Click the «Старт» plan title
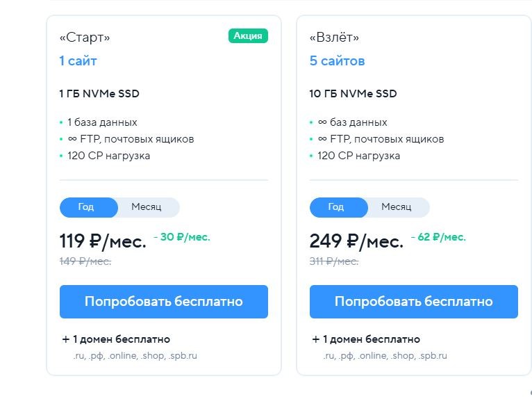The image size is (532, 397). pyautogui.click(x=85, y=37)
